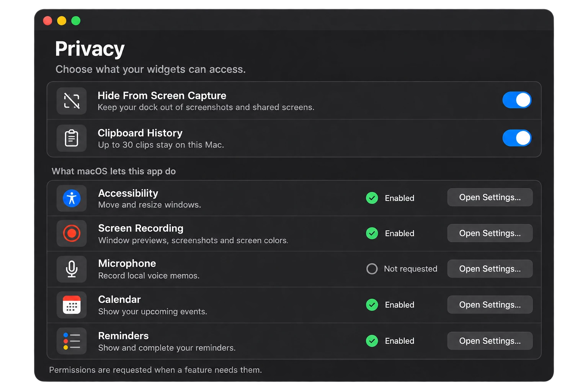Click 'Enabled' status in Calendar row
This screenshot has height=392, width=588.
pyautogui.click(x=400, y=305)
